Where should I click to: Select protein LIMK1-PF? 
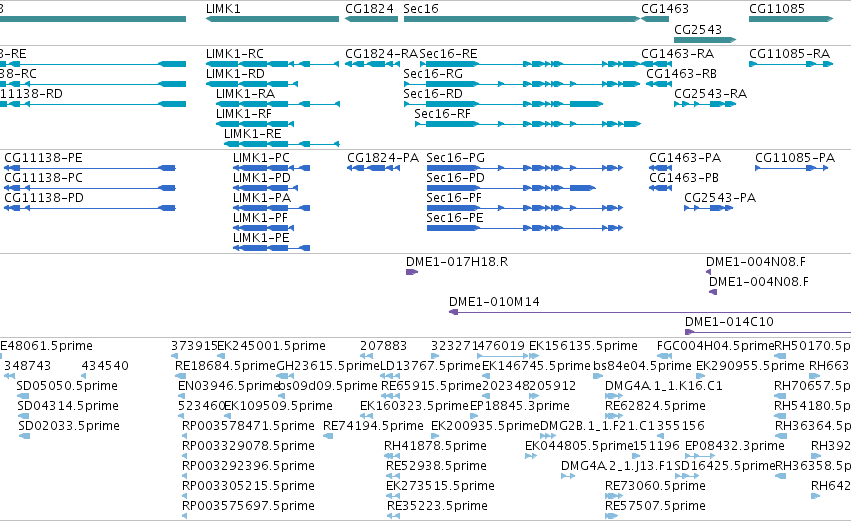tap(263, 228)
